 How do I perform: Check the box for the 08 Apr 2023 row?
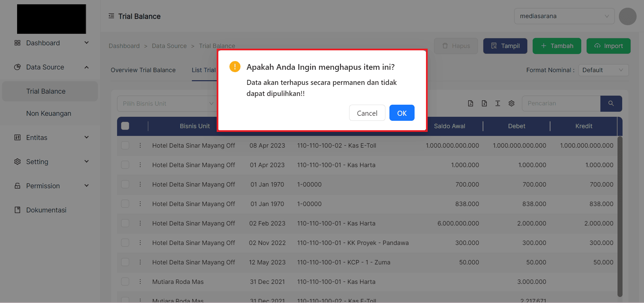[125, 145]
